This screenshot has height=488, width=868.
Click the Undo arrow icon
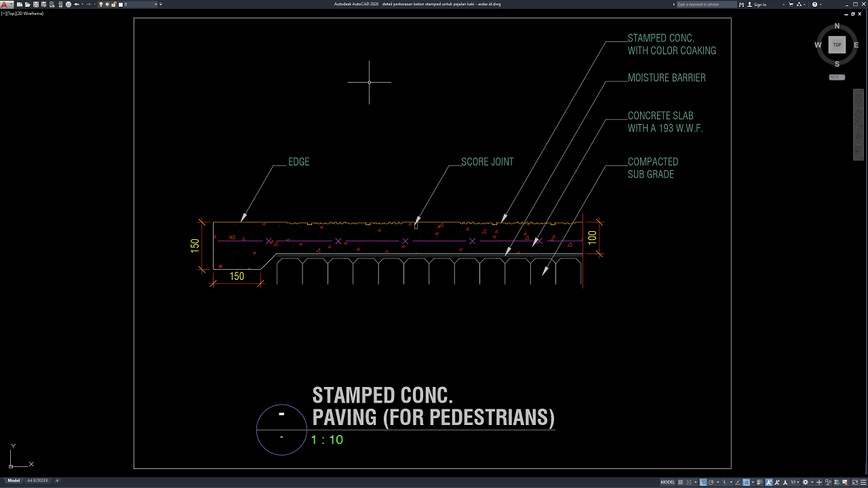point(77,4)
